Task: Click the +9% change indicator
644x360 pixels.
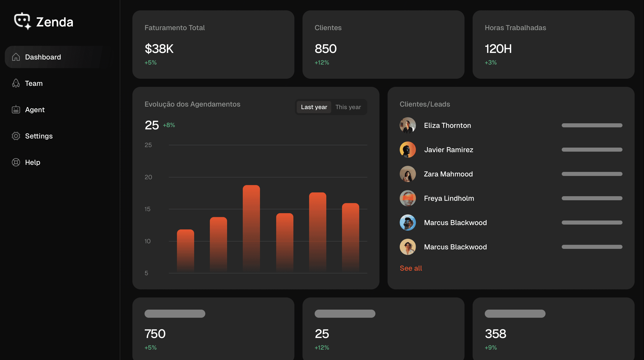Action: [491, 347]
